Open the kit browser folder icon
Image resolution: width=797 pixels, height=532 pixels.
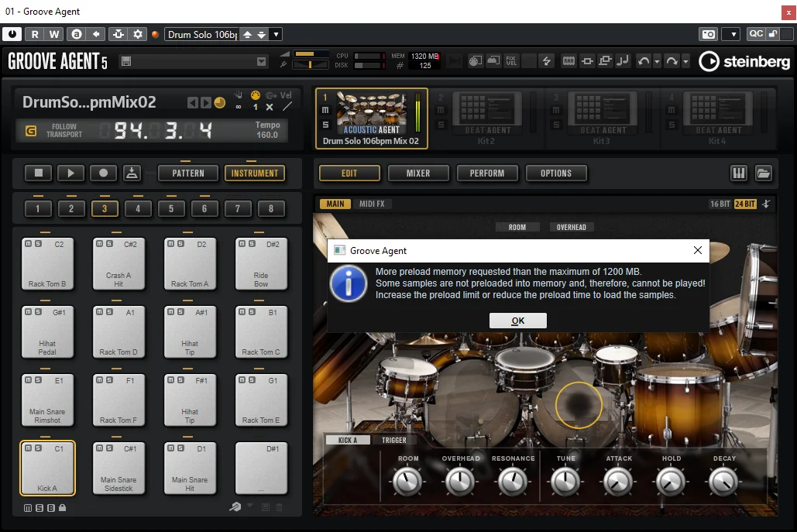pyautogui.click(x=764, y=173)
